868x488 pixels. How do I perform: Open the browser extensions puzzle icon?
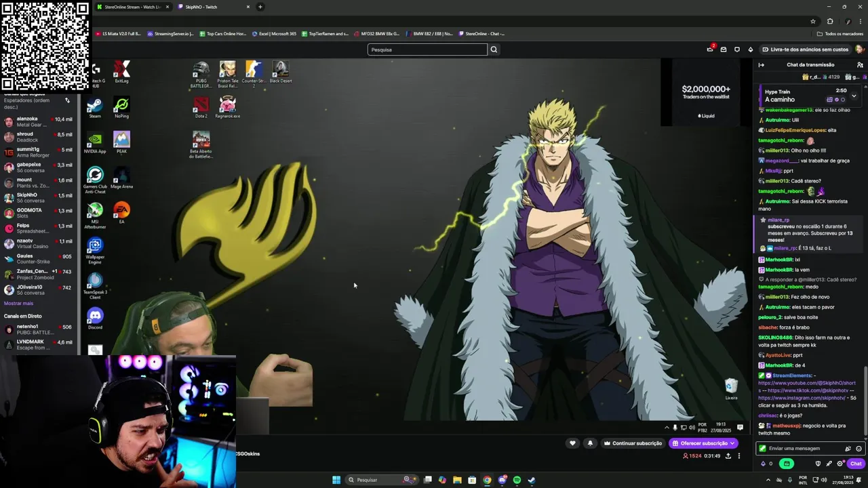click(830, 21)
